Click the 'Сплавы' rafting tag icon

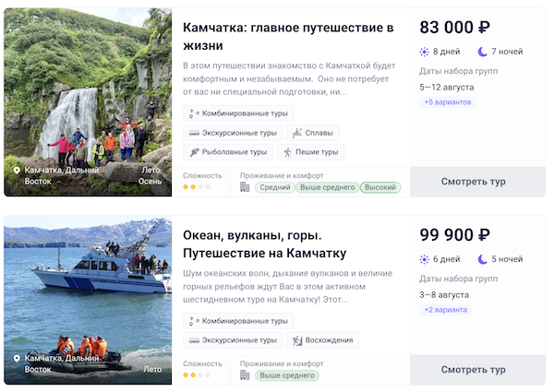tap(295, 133)
